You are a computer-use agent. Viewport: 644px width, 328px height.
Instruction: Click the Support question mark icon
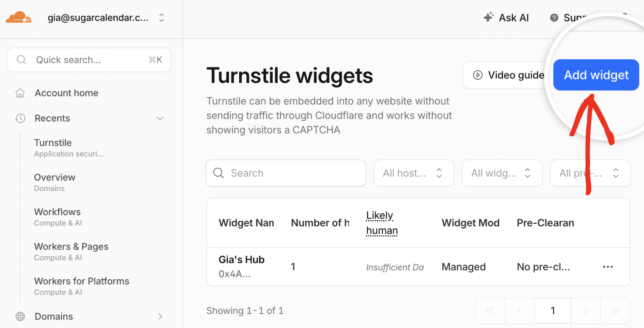tap(554, 18)
